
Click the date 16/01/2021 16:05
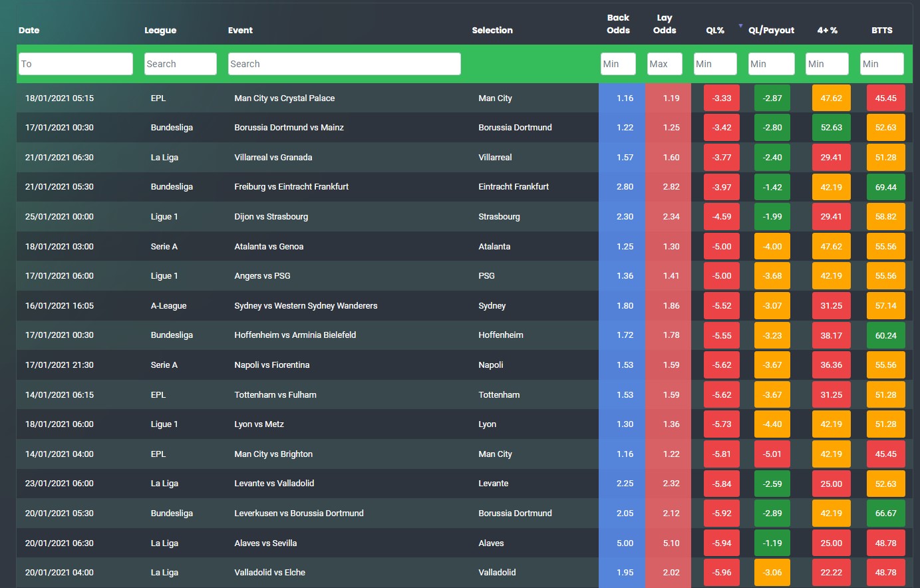click(x=59, y=305)
